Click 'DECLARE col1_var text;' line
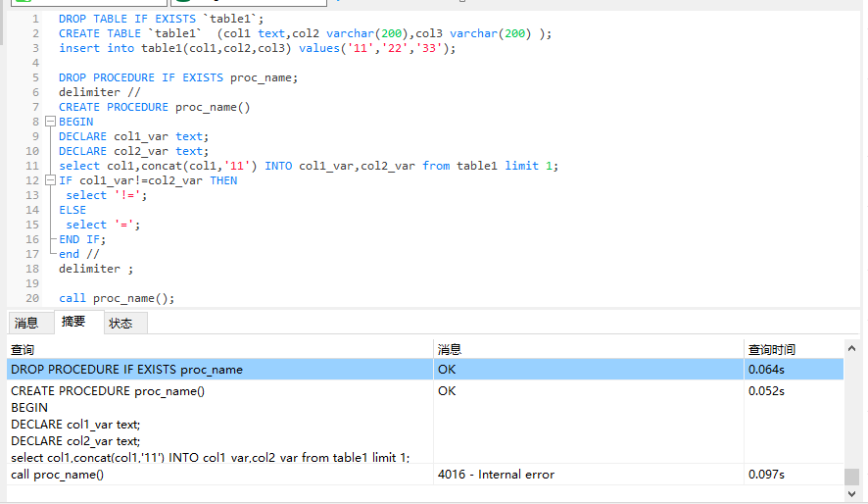 (134, 136)
